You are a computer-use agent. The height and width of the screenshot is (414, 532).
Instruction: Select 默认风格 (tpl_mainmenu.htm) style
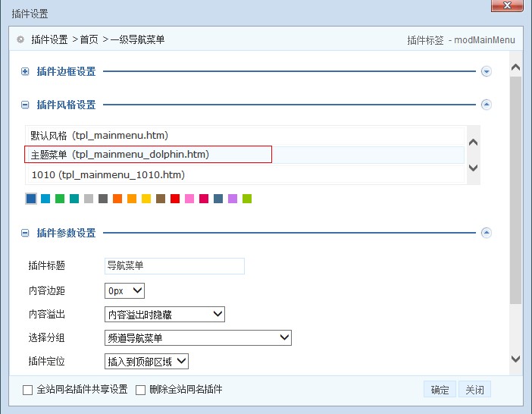99,135
